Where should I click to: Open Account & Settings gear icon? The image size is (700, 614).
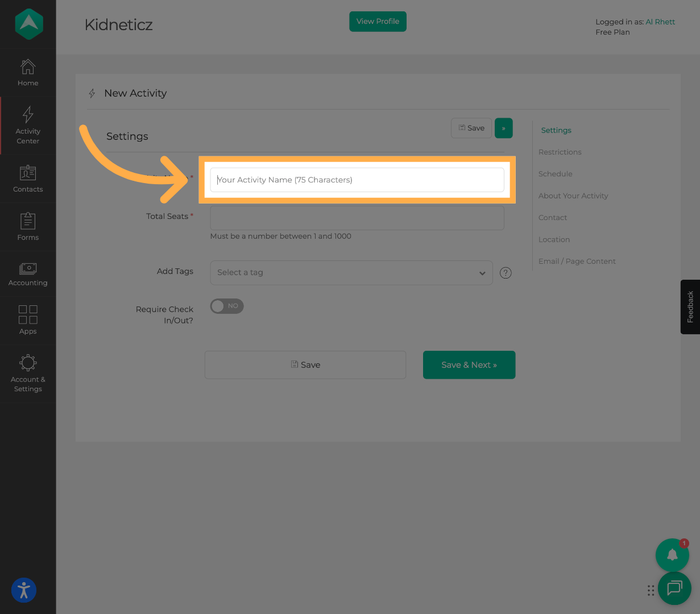click(x=28, y=362)
